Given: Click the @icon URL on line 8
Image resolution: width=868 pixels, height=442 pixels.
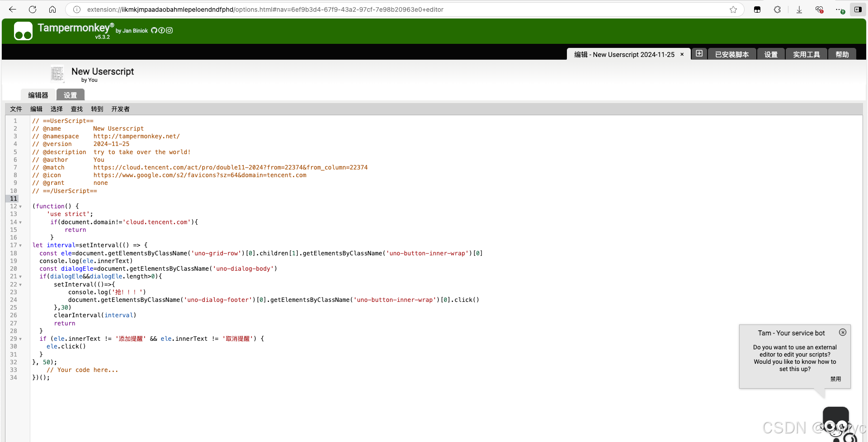Looking at the screenshot, I should (x=200, y=175).
